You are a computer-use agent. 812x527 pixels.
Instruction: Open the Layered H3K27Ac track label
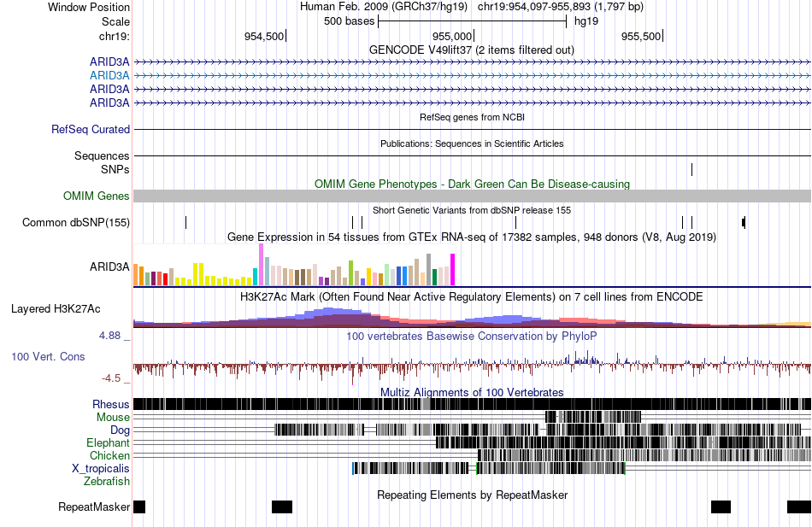point(56,309)
